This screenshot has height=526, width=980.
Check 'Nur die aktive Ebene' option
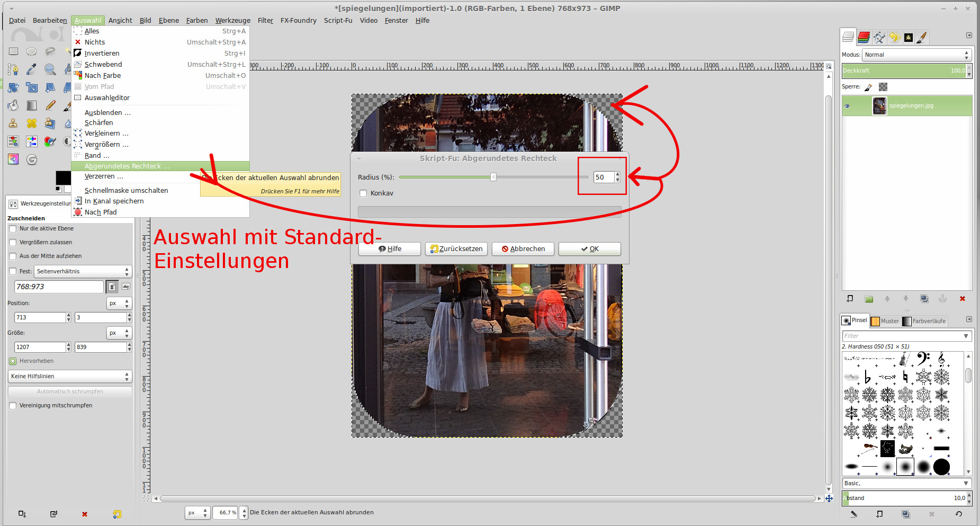click(13, 229)
